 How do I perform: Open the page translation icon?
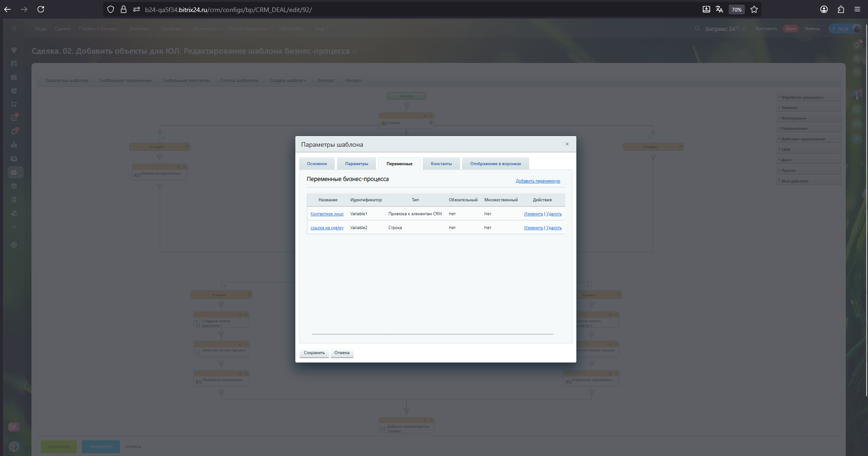pos(719,9)
